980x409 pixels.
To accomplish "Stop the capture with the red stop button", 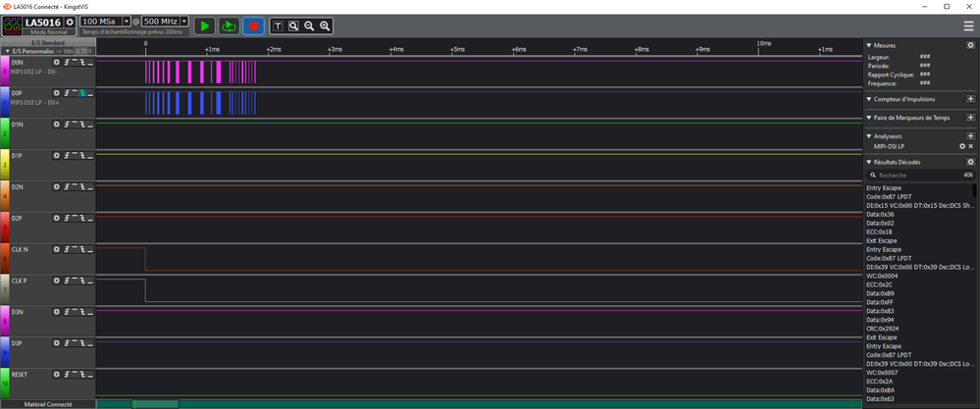I will tap(253, 26).
